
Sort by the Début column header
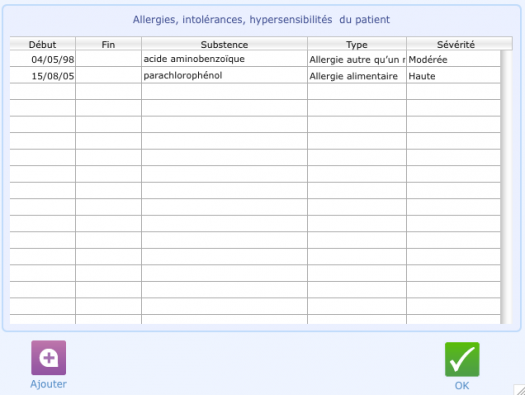(43, 44)
